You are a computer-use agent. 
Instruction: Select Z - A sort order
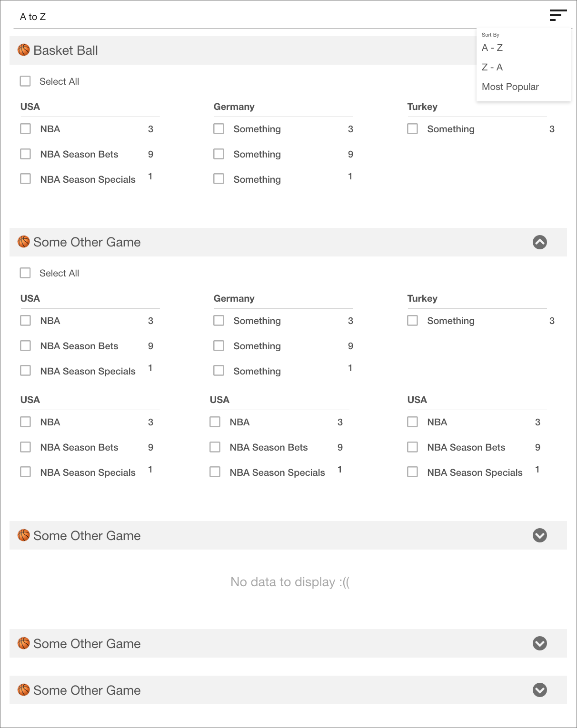pyautogui.click(x=492, y=67)
